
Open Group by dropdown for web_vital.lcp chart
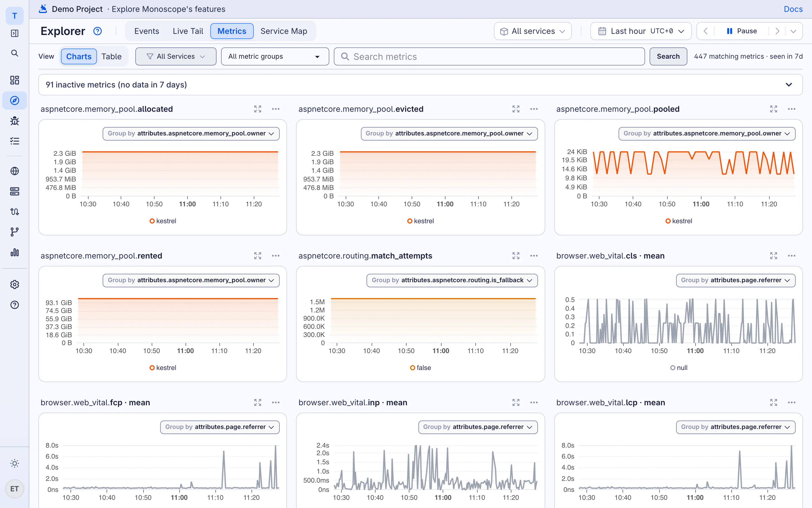click(x=736, y=427)
